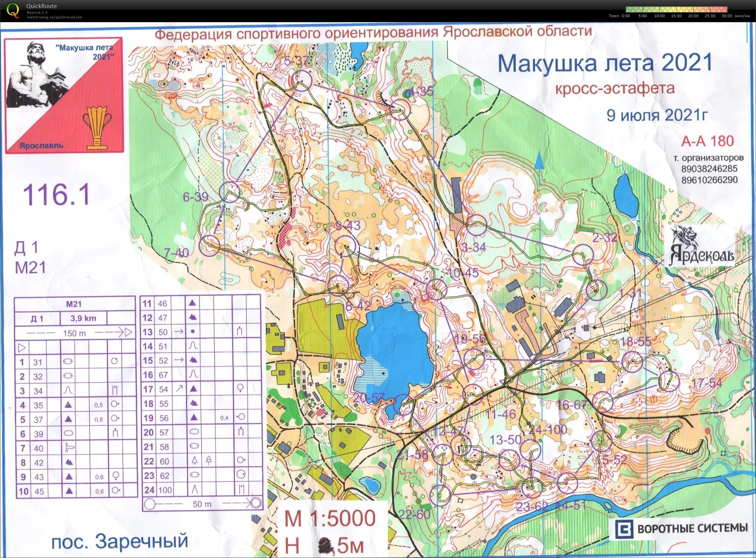The width and height of the screenshot is (756, 558).
Task: Click the map scale "М 1:5000"
Action: pyautogui.click(x=330, y=518)
